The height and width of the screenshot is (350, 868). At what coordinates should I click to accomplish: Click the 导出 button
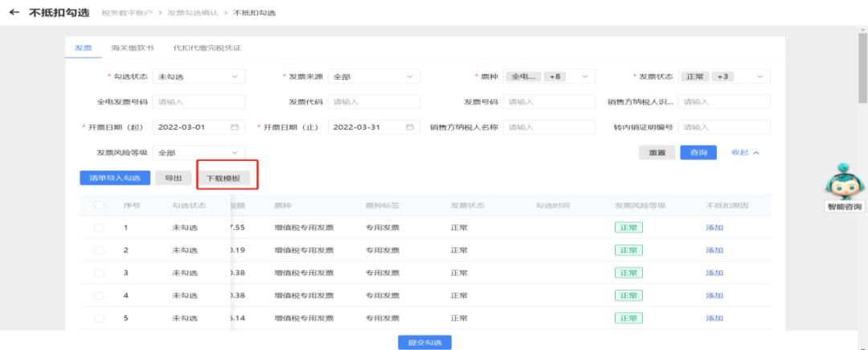[174, 178]
